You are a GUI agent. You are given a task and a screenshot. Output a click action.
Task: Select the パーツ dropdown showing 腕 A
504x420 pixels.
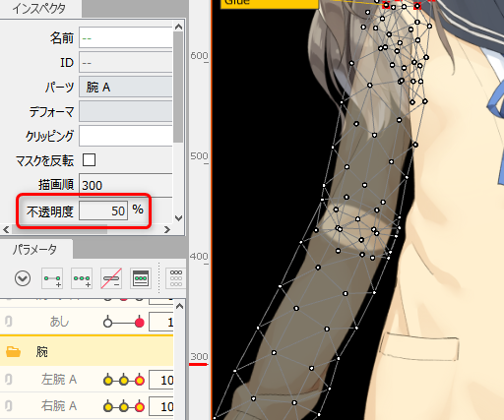pyautogui.click(x=126, y=88)
